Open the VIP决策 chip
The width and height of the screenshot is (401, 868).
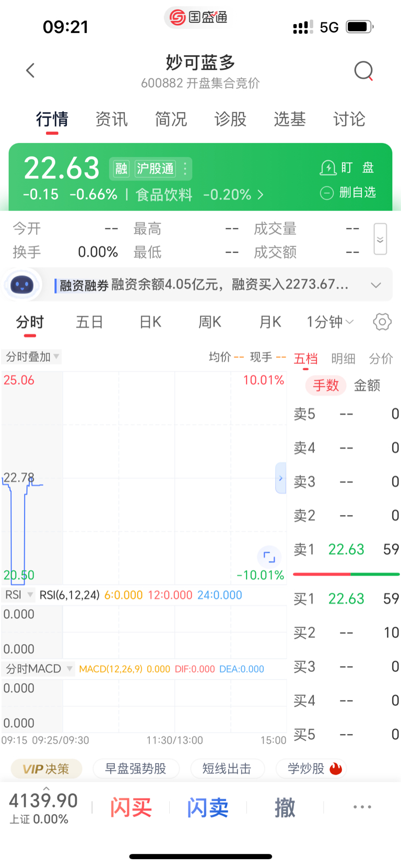click(x=46, y=769)
